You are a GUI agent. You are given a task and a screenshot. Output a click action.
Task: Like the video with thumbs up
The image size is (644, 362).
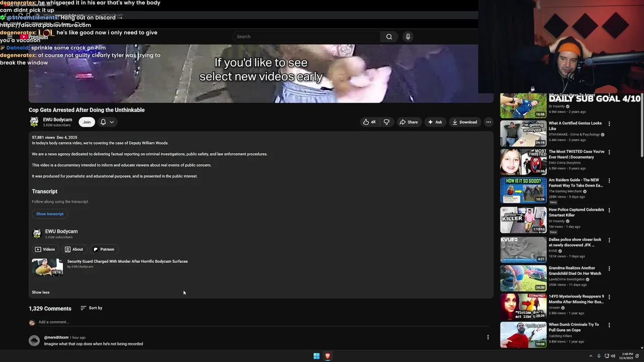(369, 122)
